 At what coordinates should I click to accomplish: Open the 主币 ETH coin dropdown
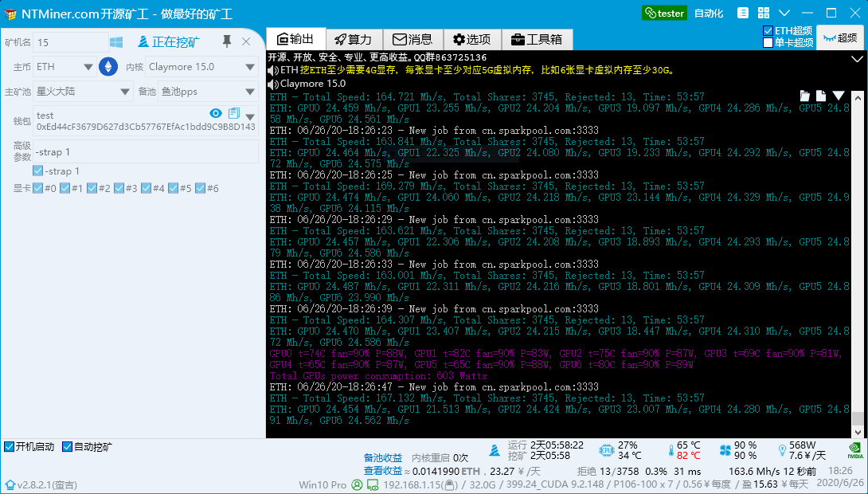(x=65, y=66)
